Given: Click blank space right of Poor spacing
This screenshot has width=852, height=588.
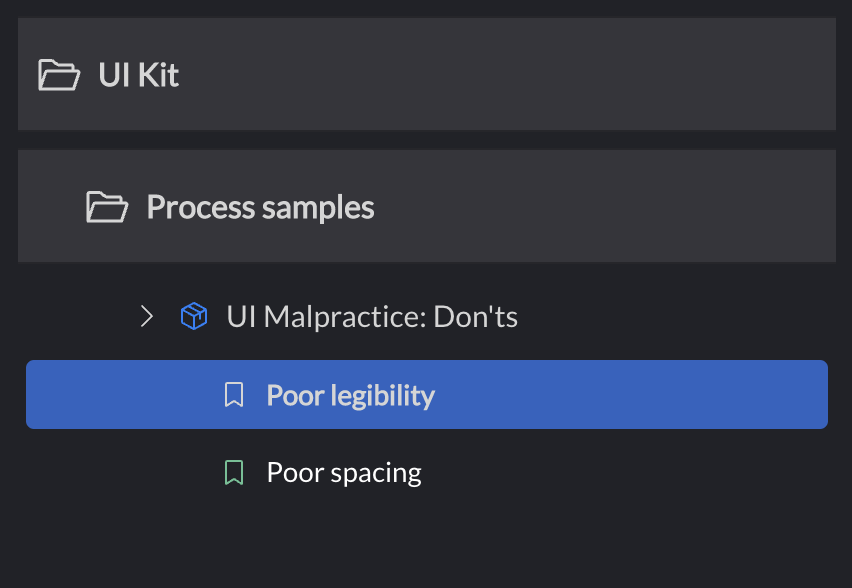Looking at the screenshot, I should point(625,472).
